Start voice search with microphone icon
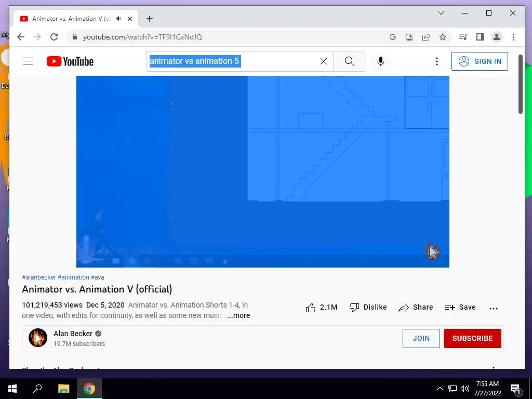 tap(381, 61)
